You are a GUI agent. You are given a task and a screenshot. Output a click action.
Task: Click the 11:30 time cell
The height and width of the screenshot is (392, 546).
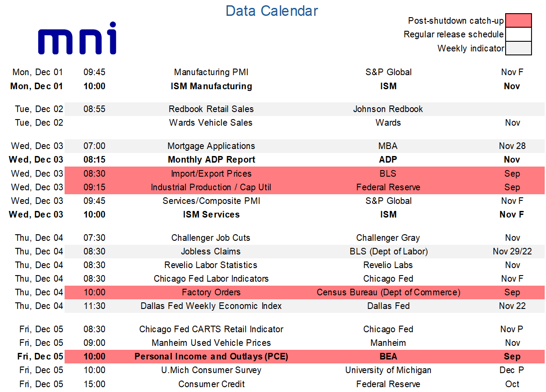pyautogui.click(x=94, y=306)
